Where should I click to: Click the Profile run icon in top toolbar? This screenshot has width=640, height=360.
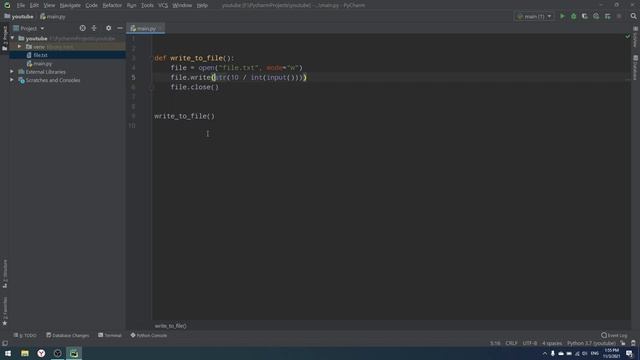pyautogui.click(x=596, y=16)
